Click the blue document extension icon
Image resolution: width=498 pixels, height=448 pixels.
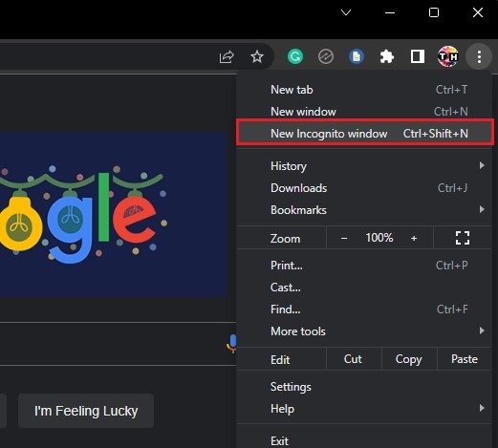click(x=357, y=57)
